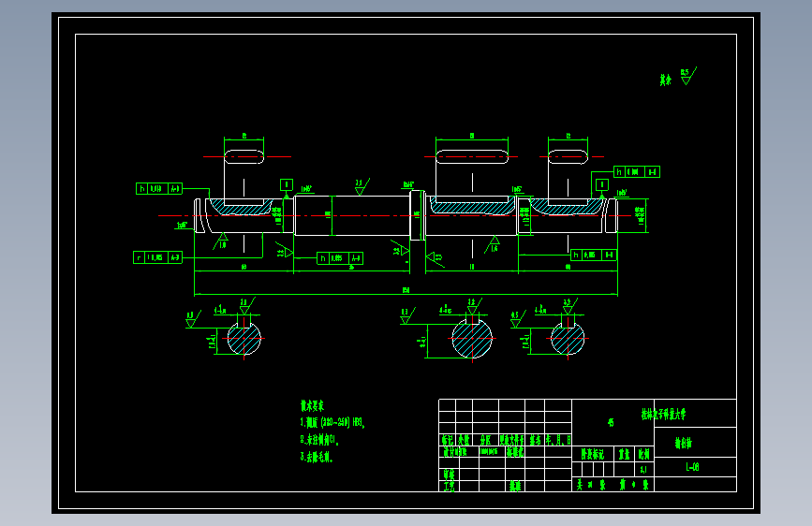Image resolution: width=812 pixels, height=526 pixels.
Task: Select the shaft collar flange in main view
Action: [x=418, y=215]
